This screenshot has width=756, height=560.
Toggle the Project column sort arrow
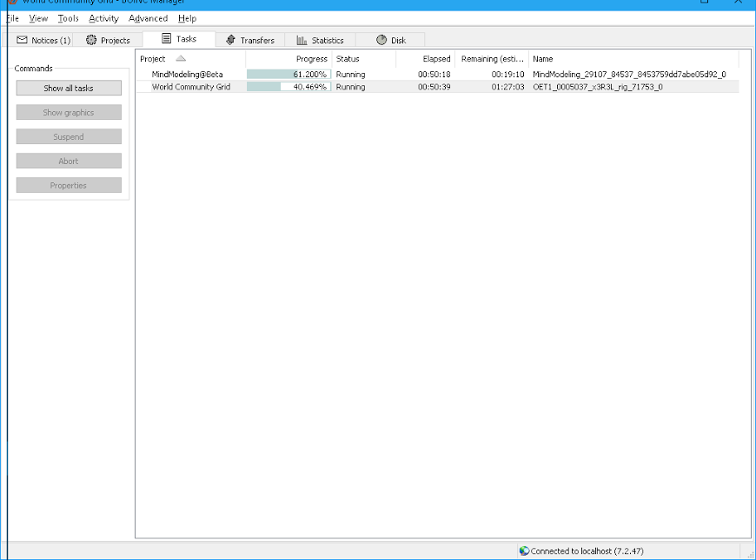pos(181,59)
